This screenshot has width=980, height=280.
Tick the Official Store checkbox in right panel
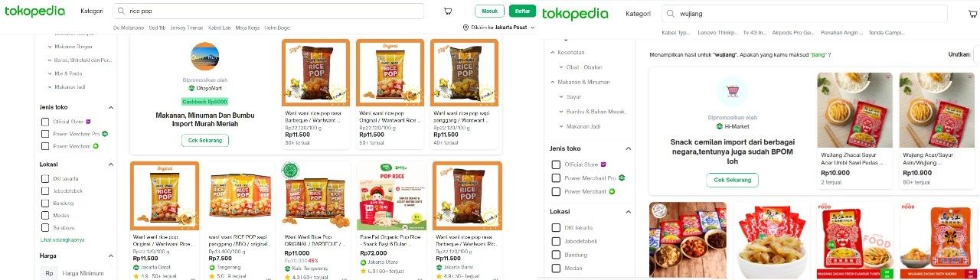[x=557, y=164]
